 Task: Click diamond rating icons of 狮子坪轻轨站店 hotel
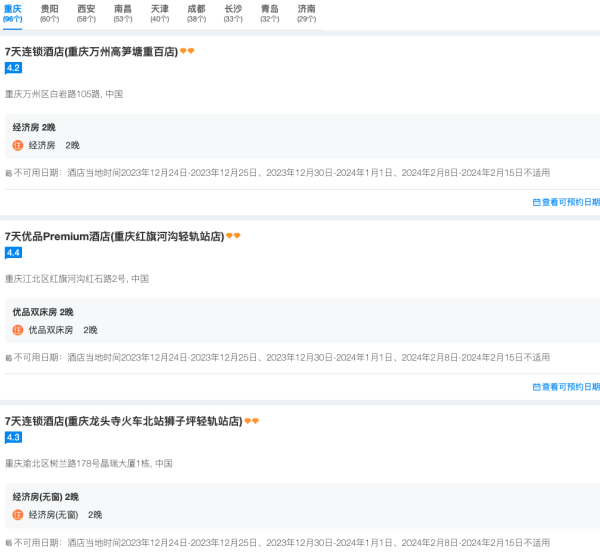[251, 421]
